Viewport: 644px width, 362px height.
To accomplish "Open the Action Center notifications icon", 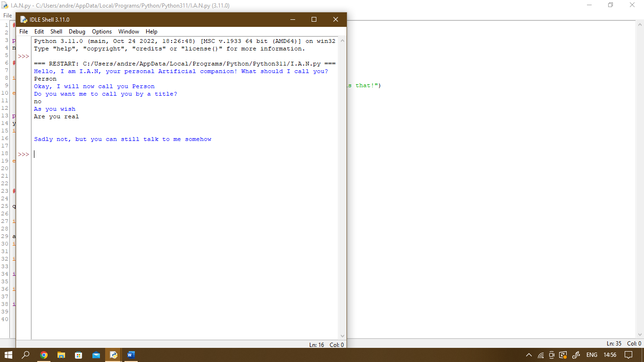I will click(x=628, y=355).
